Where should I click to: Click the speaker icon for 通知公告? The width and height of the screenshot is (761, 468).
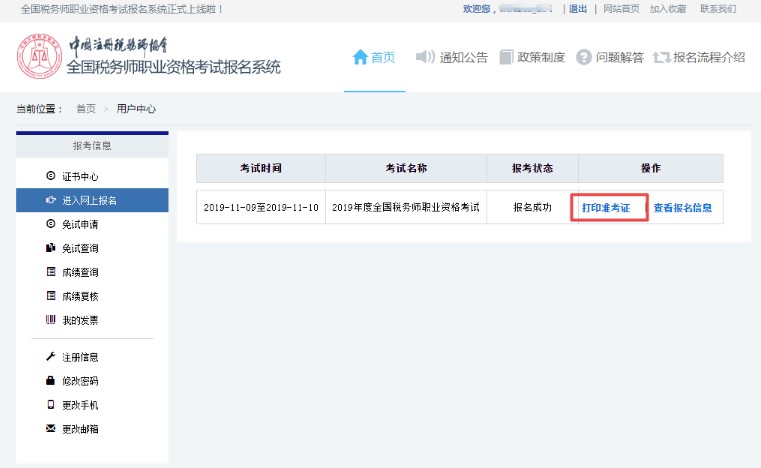point(425,57)
